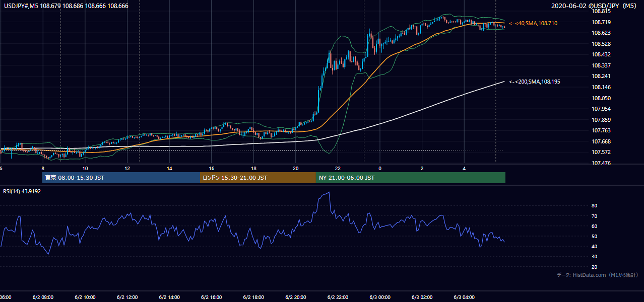Click hour label '14' under the price chart
This screenshot has width=644, height=302.
click(x=170, y=169)
